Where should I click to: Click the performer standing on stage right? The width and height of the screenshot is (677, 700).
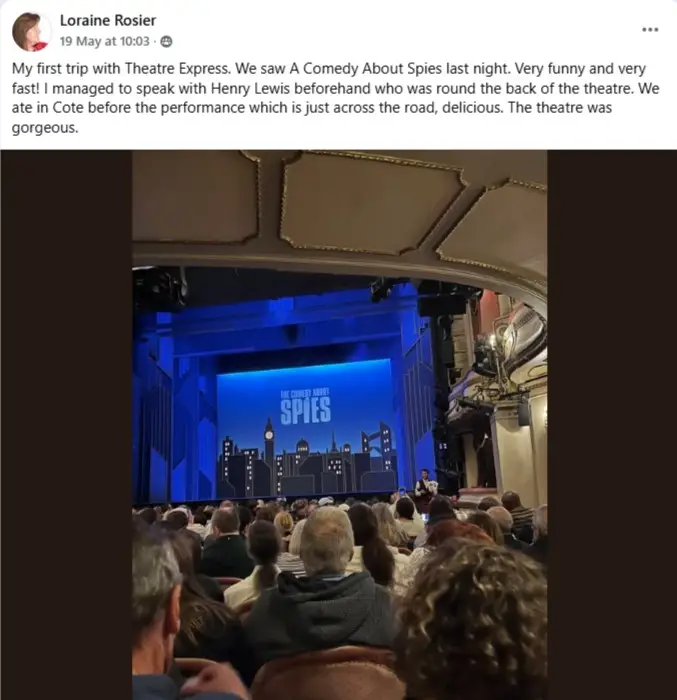pos(424,488)
